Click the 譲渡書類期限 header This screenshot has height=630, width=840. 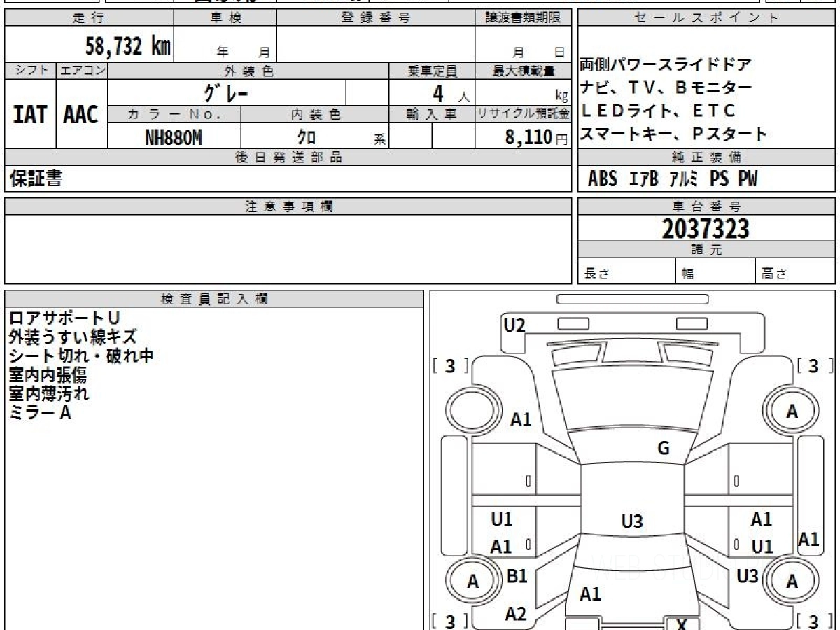[524, 18]
